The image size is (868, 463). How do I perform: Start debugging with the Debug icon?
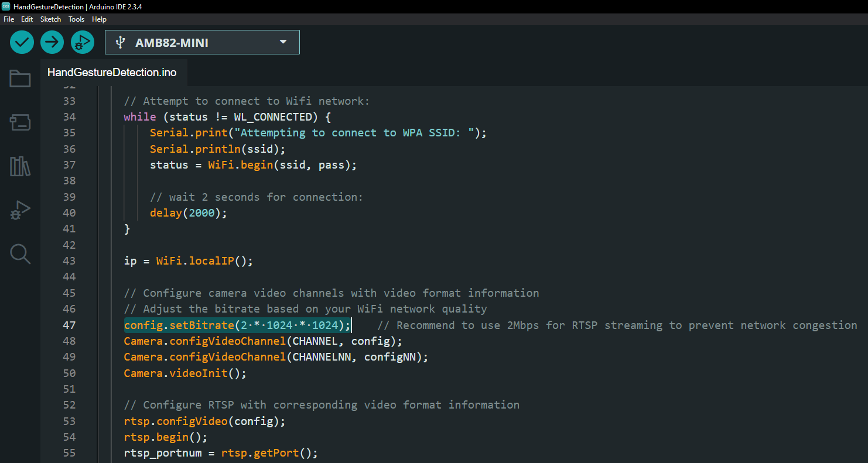[83, 42]
